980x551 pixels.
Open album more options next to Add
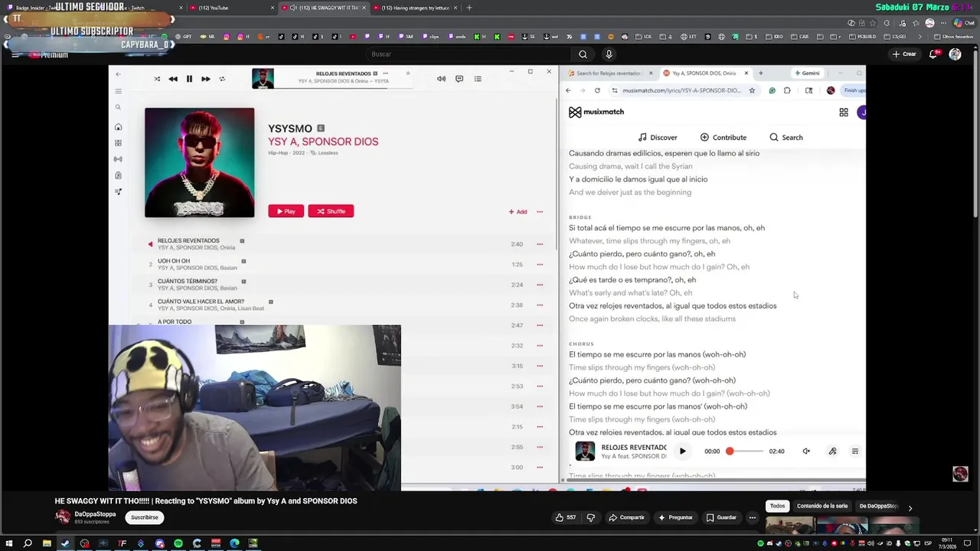[x=540, y=212]
